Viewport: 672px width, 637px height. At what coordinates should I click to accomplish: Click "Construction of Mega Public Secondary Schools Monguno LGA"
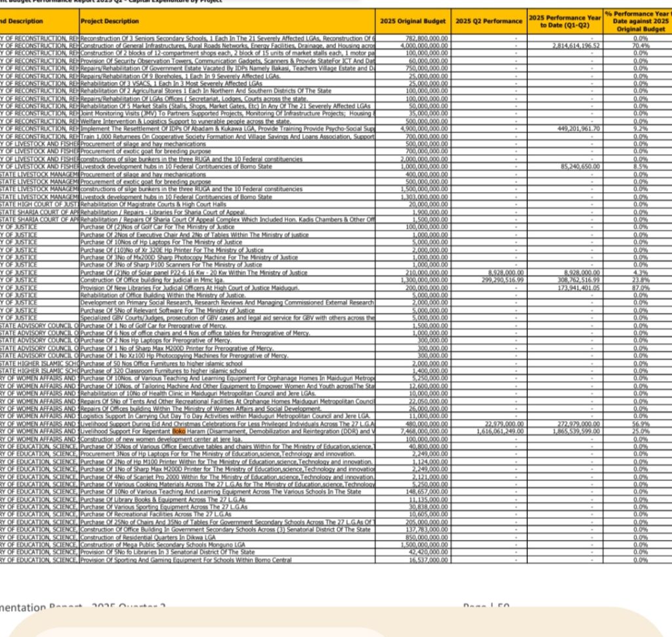click(x=163, y=545)
